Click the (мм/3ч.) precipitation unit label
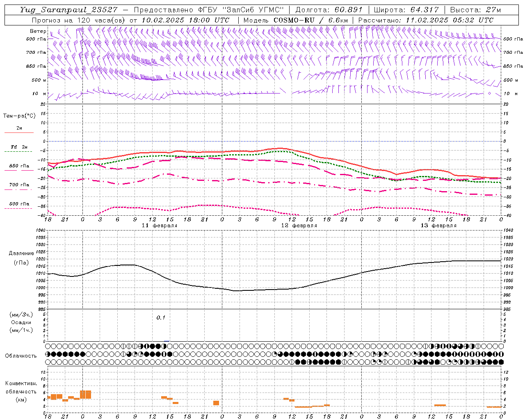Screen dimensions: 525x420 pyautogui.click(x=21, y=315)
